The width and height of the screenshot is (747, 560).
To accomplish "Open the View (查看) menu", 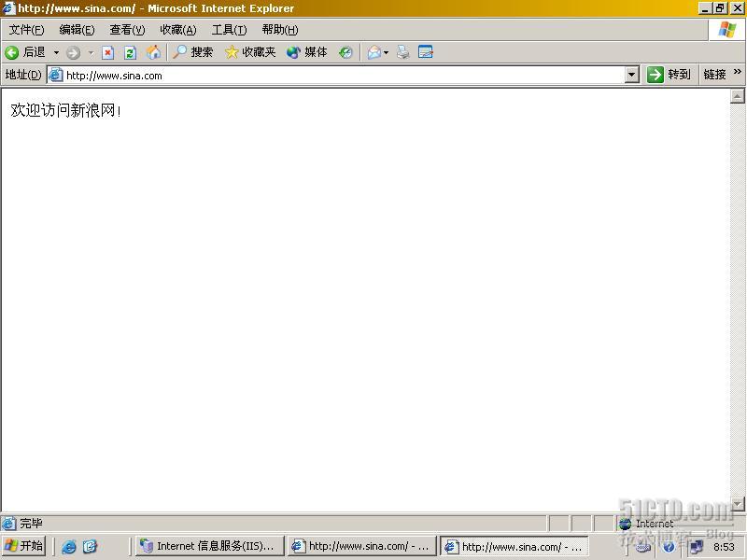I will pos(127,30).
